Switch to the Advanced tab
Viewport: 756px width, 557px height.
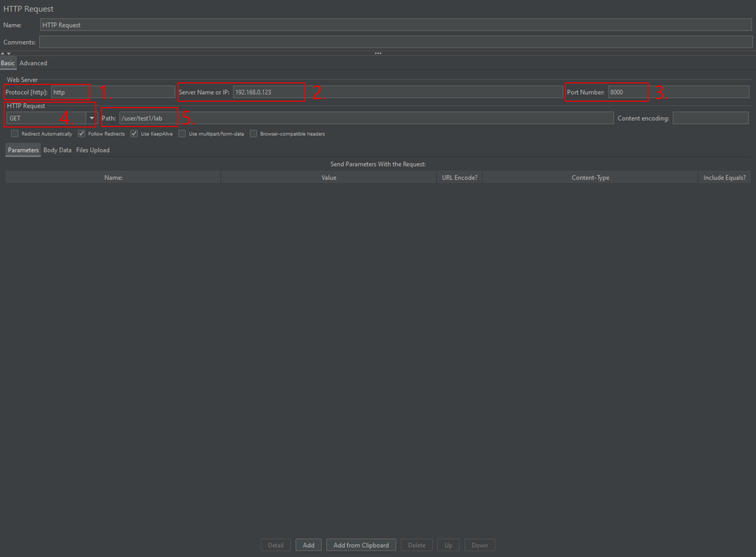(x=33, y=63)
